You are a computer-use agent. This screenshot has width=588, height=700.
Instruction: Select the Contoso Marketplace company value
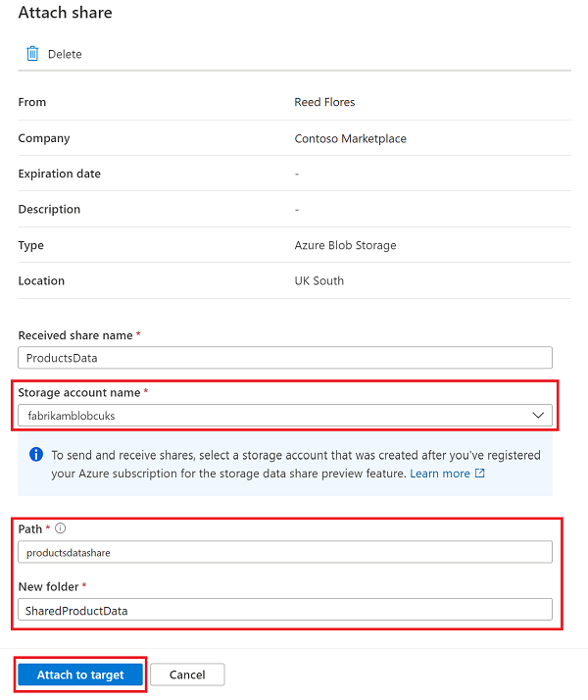point(350,138)
